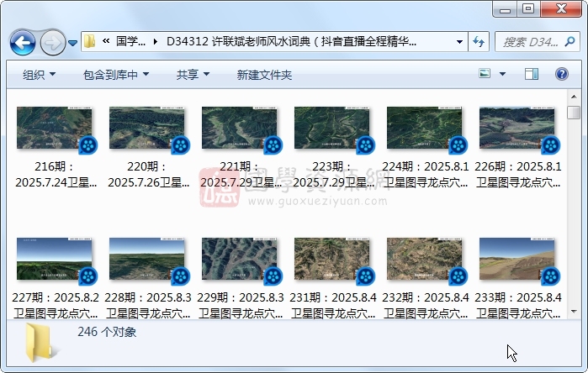This screenshot has height=373, width=588.
Task: Click the file name 221期：2025.7.29卫星...
Action: pyautogui.click(x=241, y=175)
